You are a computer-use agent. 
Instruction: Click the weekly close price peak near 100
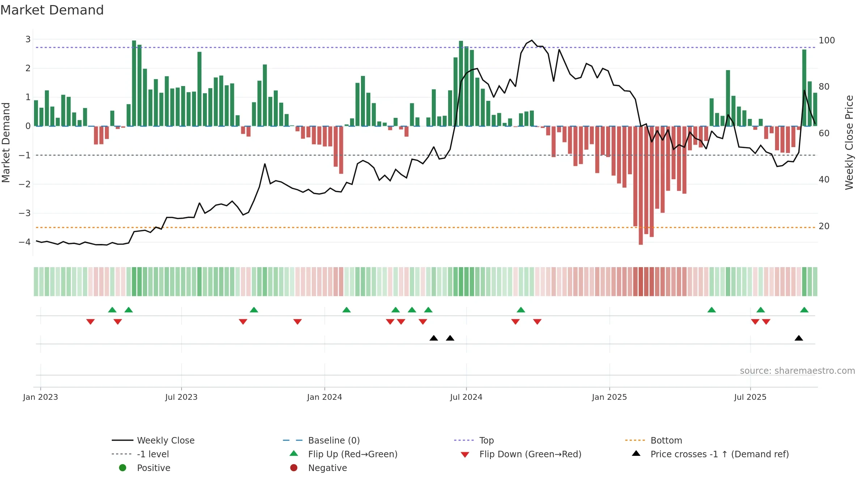(532, 40)
